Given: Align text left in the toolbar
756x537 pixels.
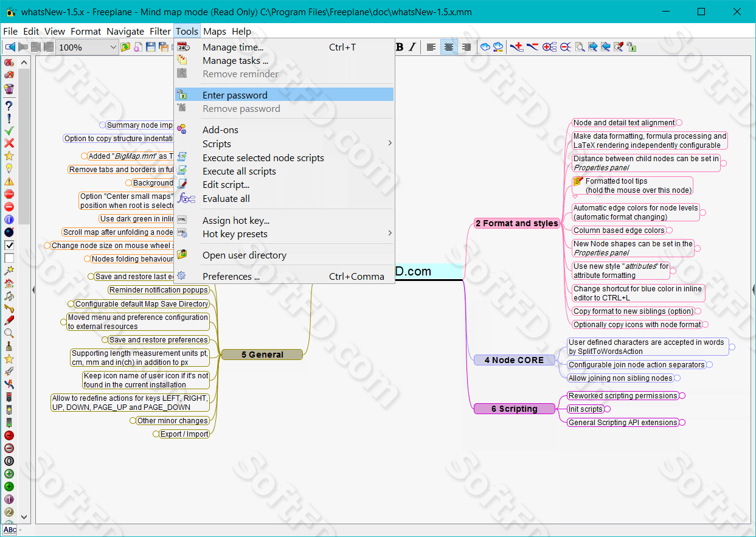Looking at the screenshot, I should point(431,47).
